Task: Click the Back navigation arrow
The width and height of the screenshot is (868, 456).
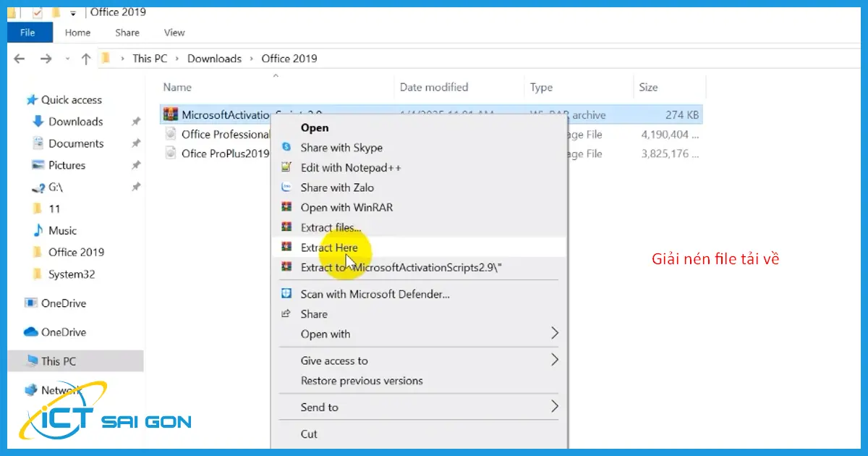Action: pyautogui.click(x=20, y=59)
